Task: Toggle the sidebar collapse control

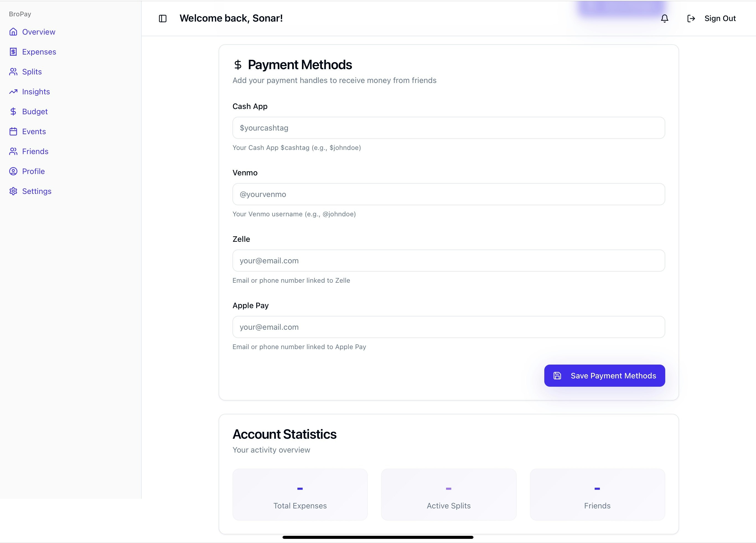Action: point(163,18)
